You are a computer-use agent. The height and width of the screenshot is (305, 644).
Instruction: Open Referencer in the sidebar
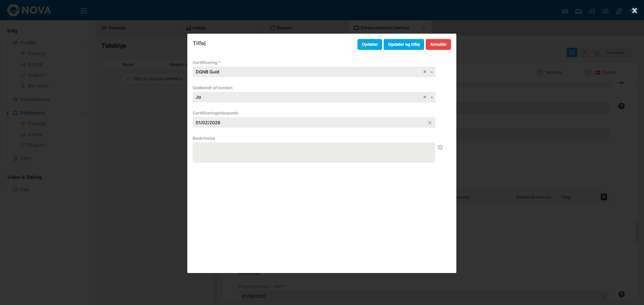33,113
